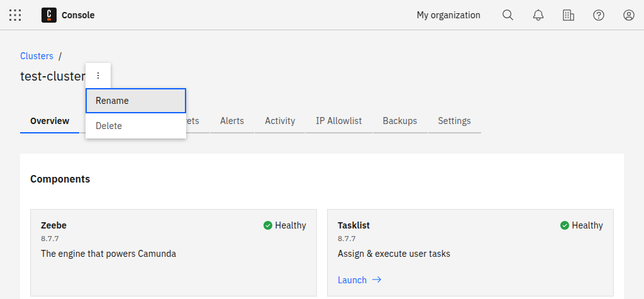The width and height of the screenshot is (644, 299).
Task: Follow the Clusters breadcrumb link
Action: (x=36, y=56)
